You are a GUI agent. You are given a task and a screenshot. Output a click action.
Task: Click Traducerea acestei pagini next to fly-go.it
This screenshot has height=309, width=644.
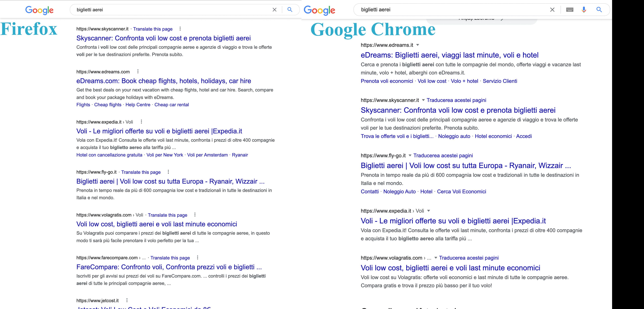(443, 155)
